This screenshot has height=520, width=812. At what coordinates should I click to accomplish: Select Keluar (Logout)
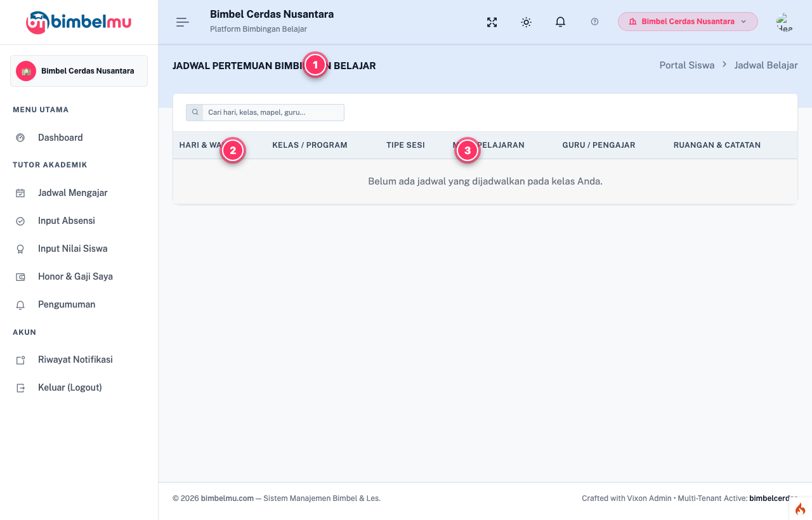[x=70, y=387]
